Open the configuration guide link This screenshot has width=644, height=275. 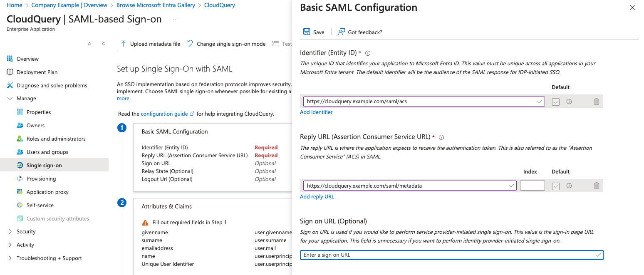tap(164, 114)
